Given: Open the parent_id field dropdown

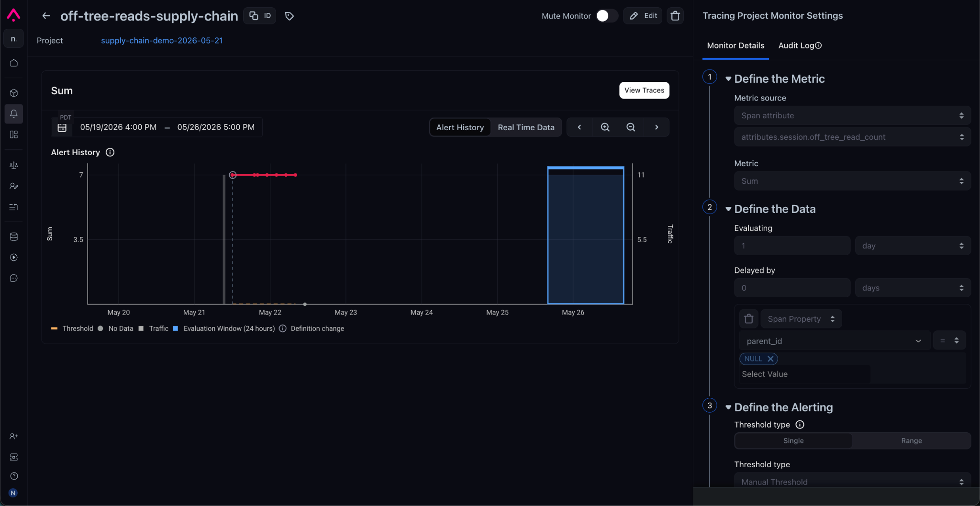Looking at the screenshot, I should pyautogui.click(x=835, y=341).
